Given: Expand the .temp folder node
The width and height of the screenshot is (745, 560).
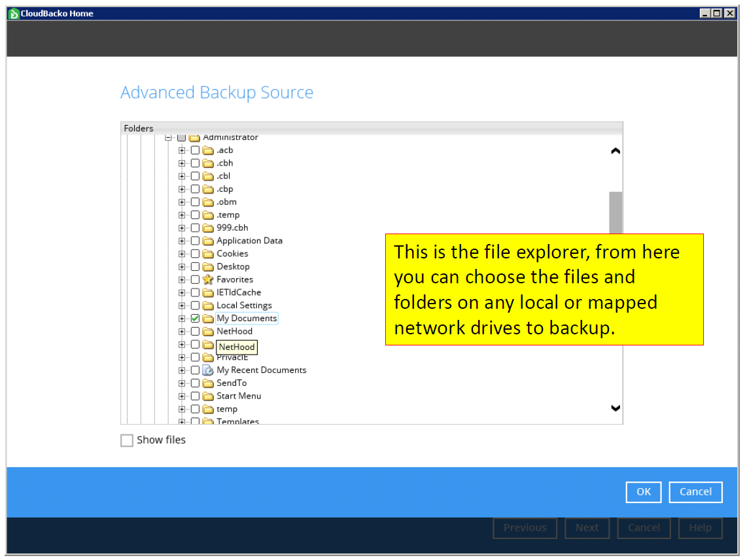Looking at the screenshot, I should pos(181,215).
